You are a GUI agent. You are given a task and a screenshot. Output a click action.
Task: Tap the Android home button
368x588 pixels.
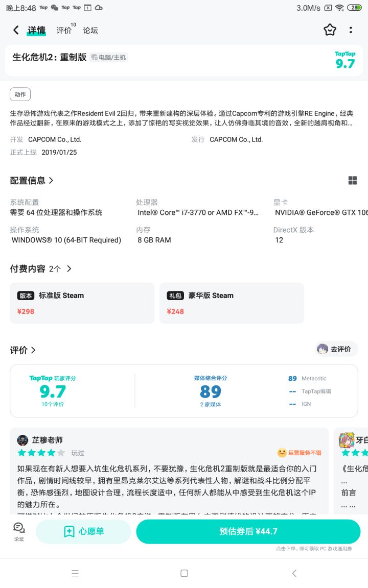(x=184, y=573)
